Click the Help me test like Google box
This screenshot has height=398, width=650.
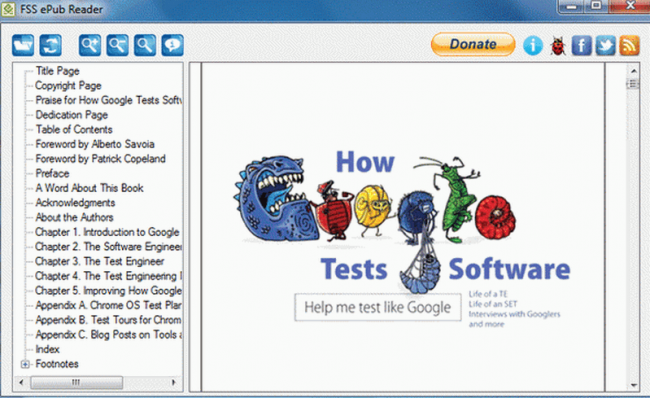378,308
